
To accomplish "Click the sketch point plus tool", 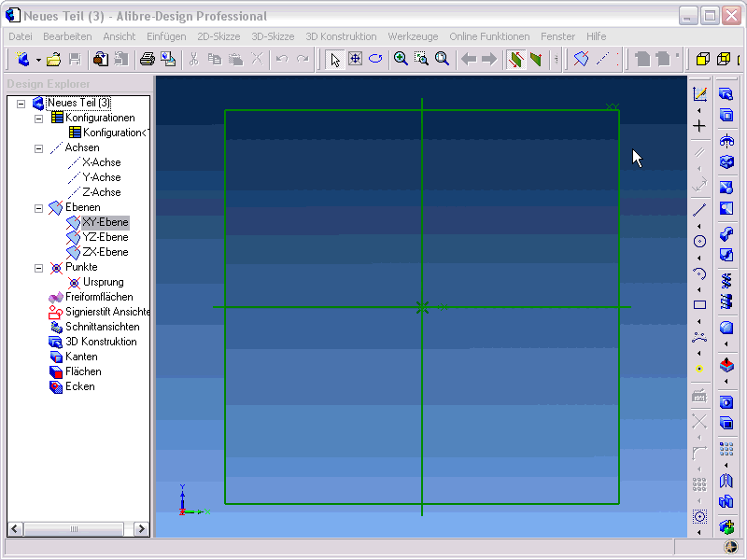I will (x=699, y=126).
